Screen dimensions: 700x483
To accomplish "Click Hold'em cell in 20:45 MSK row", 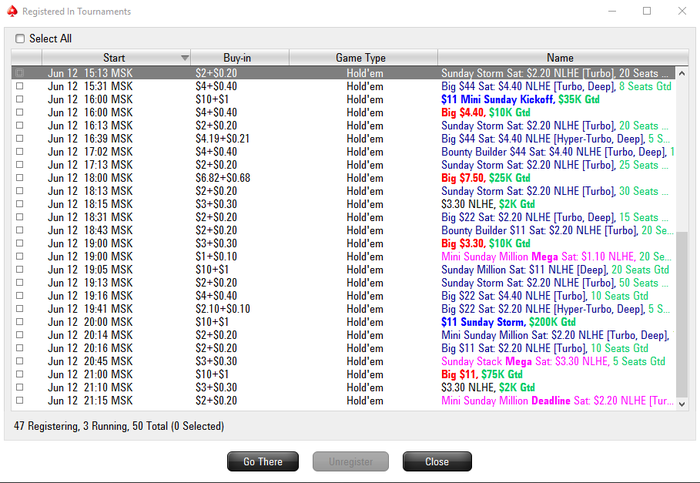I will [365, 361].
